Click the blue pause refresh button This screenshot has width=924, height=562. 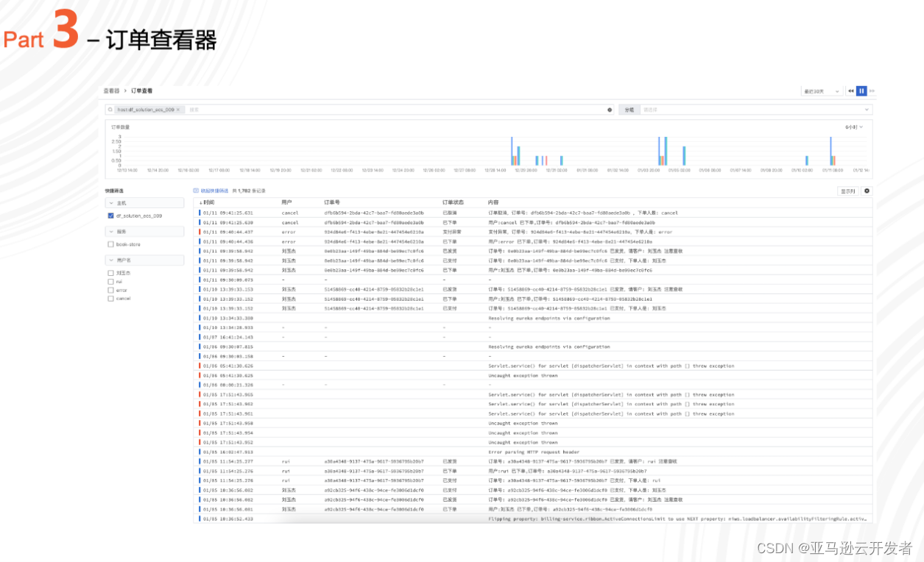pyautogui.click(x=861, y=91)
